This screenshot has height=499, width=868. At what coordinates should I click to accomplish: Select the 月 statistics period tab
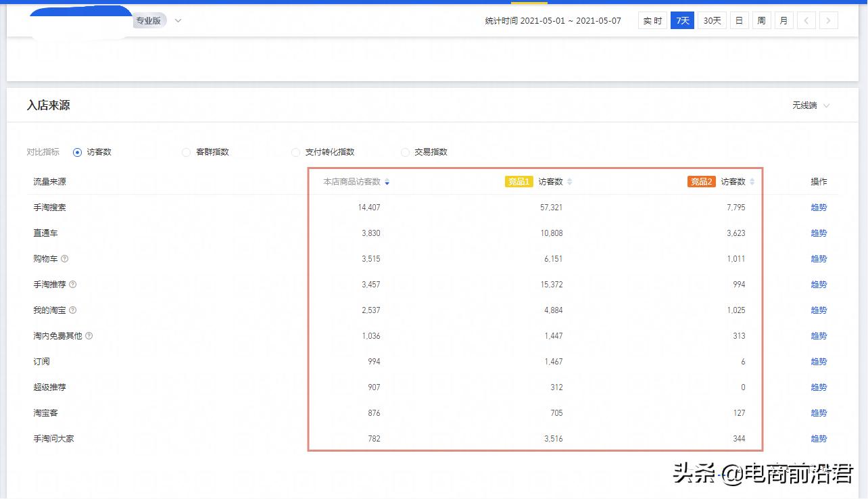(x=783, y=20)
